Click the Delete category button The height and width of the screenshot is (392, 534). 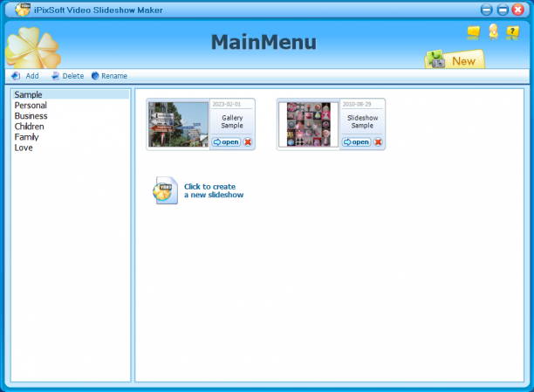pyautogui.click(x=67, y=76)
